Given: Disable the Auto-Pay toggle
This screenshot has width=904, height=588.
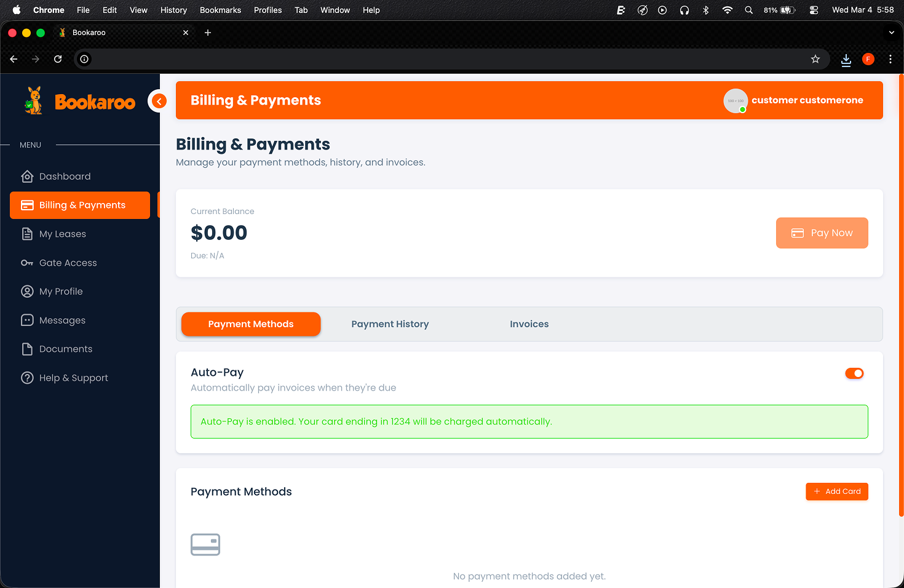Looking at the screenshot, I should [x=854, y=373].
